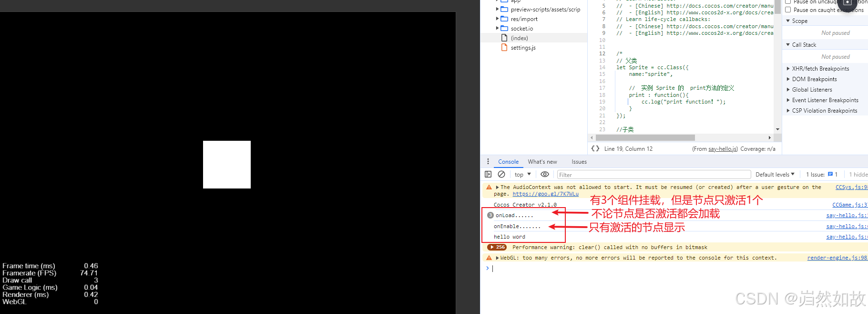
Task: Open CCSys.js source link
Action: 851,187
